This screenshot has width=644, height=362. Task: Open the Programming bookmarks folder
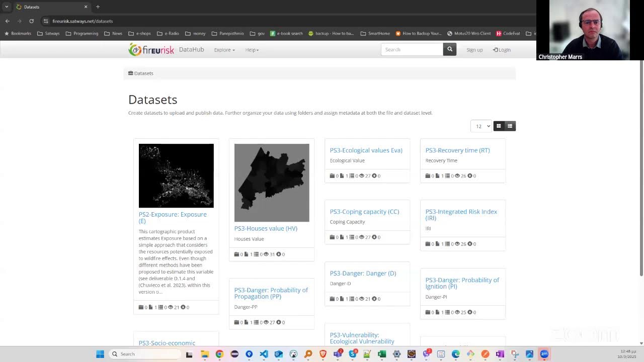82,34
